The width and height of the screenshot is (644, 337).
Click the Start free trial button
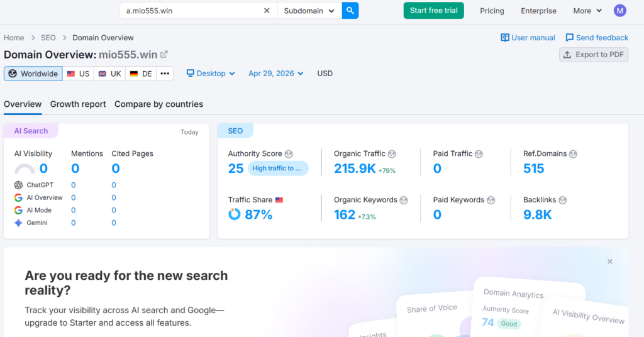click(433, 11)
